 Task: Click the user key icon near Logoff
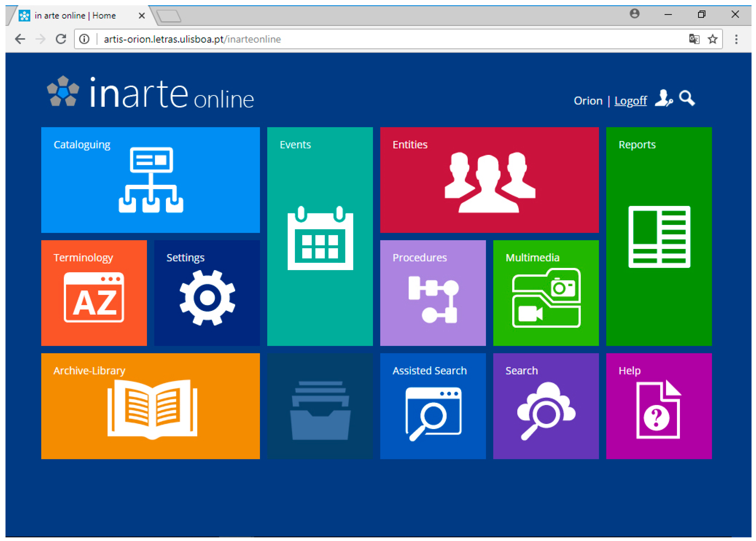pos(663,98)
